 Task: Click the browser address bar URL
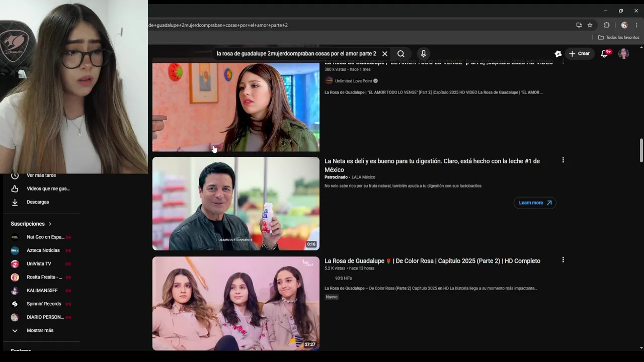coord(218,25)
